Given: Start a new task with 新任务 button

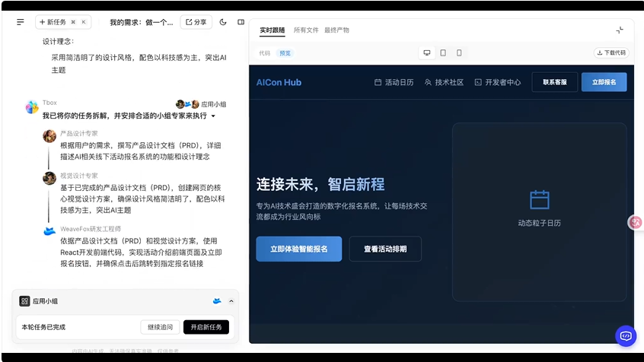Looking at the screenshot, I should click(x=63, y=22).
